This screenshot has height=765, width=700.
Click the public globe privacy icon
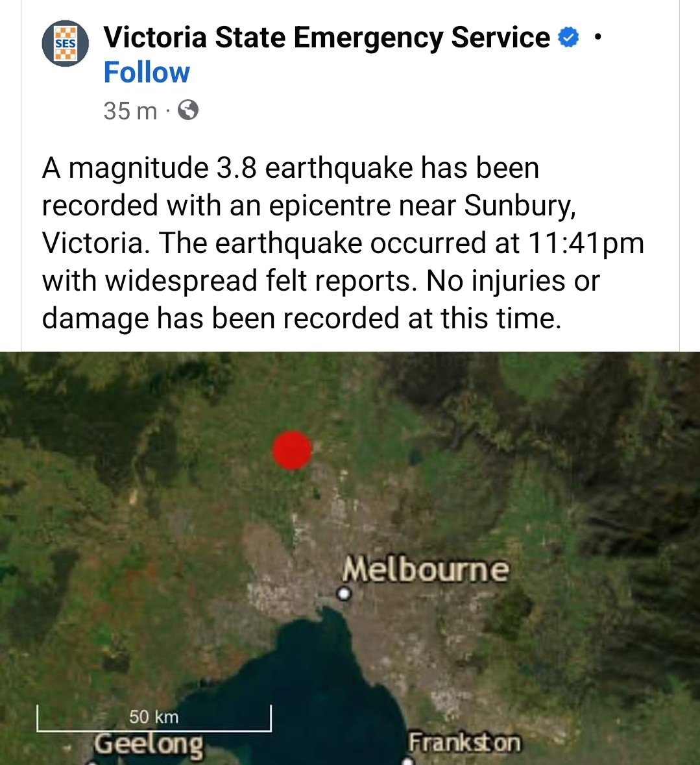click(x=188, y=110)
